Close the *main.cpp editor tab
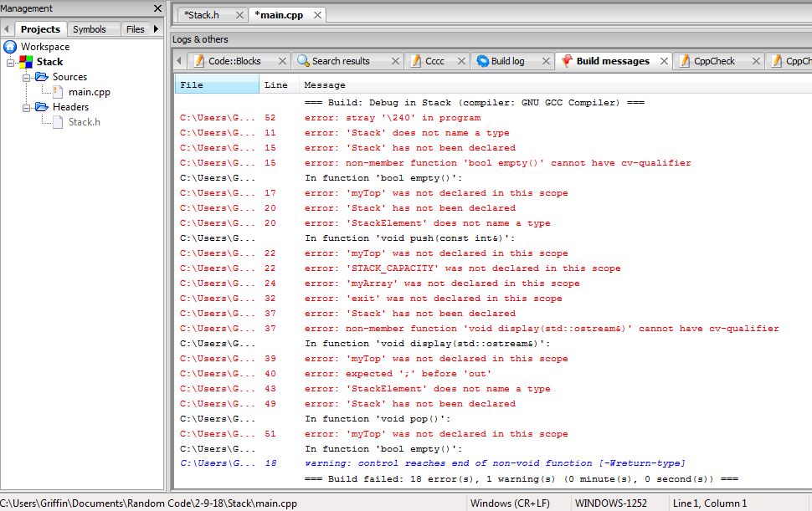The image size is (812, 511). pyautogui.click(x=317, y=15)
